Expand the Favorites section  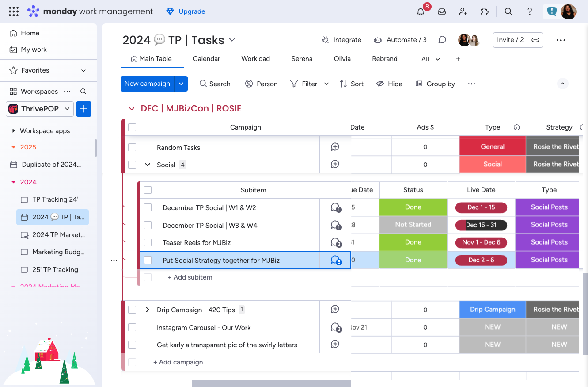coord(83,70)
